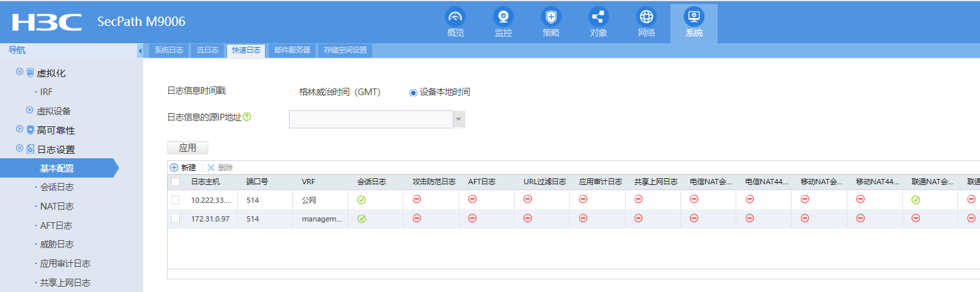Collapse the 虚拟化 tree node
This screenshot has height=292, width=980.
click(x=19, y=72)
